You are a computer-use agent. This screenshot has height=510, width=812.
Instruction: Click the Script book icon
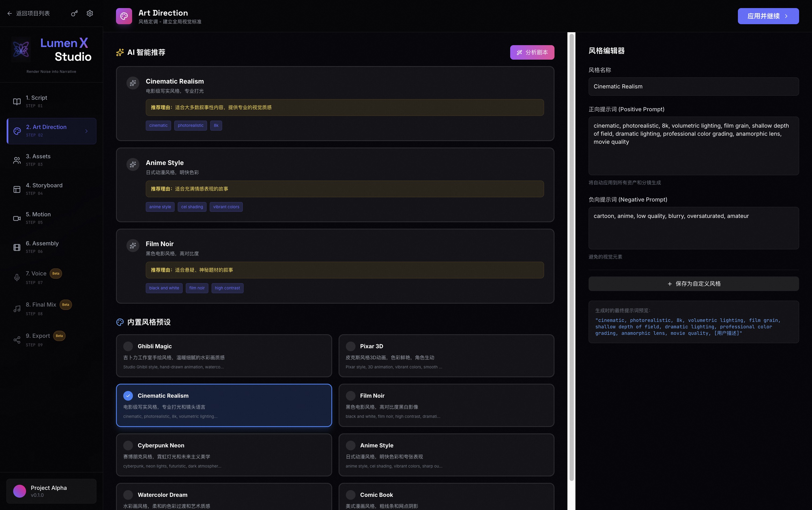coord(17,102)
